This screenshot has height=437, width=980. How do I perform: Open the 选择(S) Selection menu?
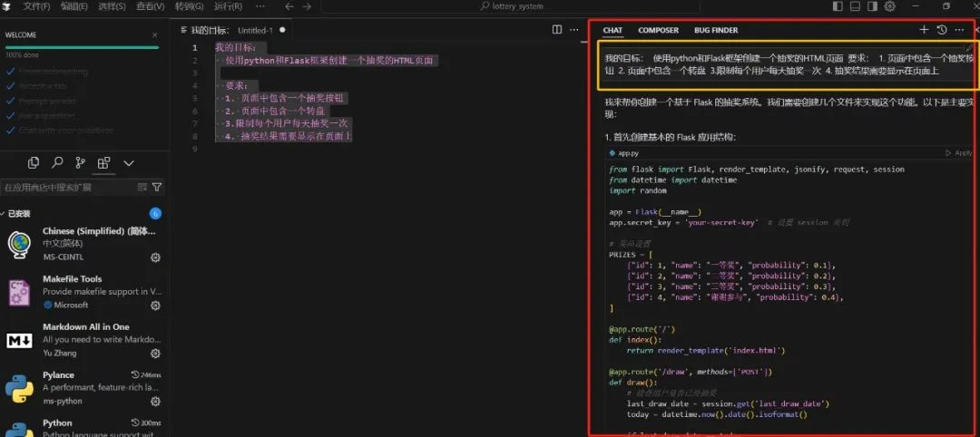[112, 6]
